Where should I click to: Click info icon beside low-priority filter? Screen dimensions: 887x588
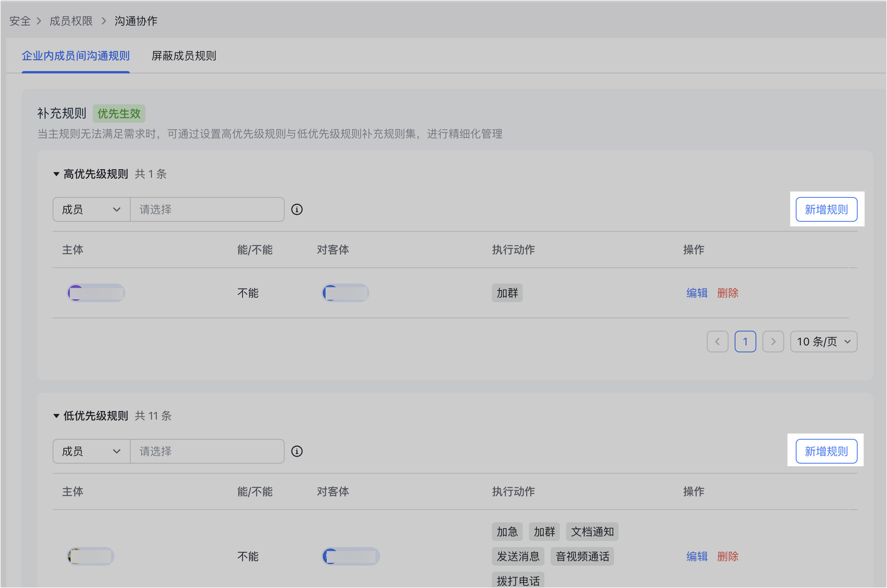click(297, 451)
